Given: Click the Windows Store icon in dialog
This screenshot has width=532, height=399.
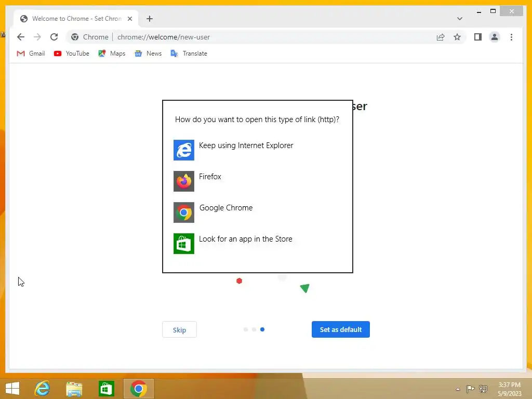Looking at the screenshot, I should pos(184,244).
